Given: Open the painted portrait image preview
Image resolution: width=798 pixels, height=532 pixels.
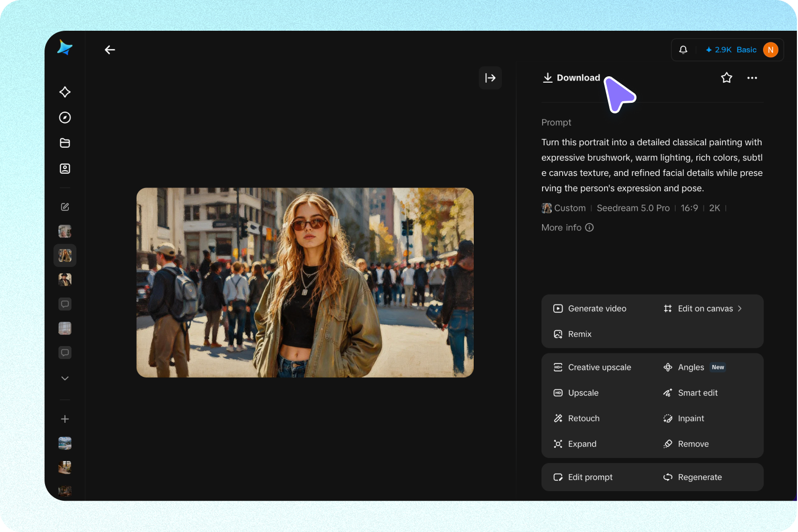Looking at the screenshot, I should click(x=305, y=282).
